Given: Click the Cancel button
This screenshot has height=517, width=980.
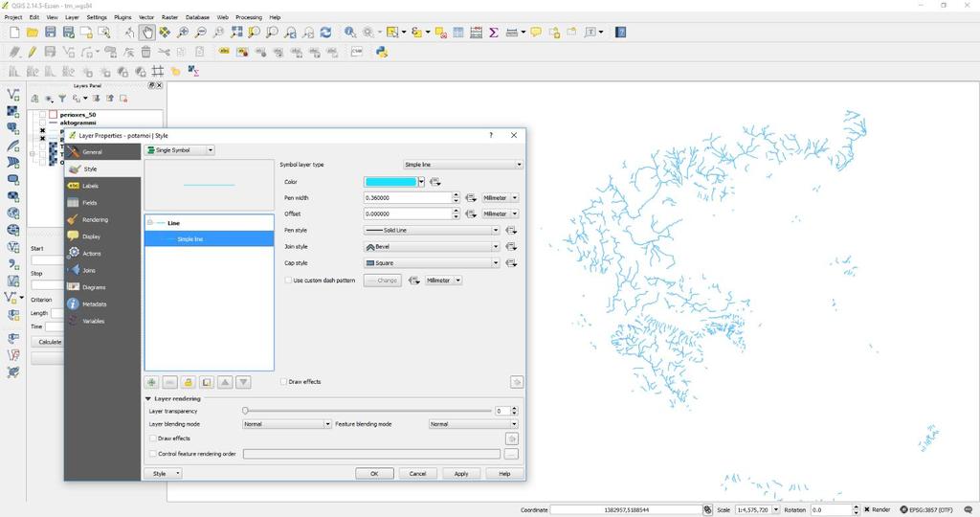Looking at the screenshot, I should [x=417, y=473].
